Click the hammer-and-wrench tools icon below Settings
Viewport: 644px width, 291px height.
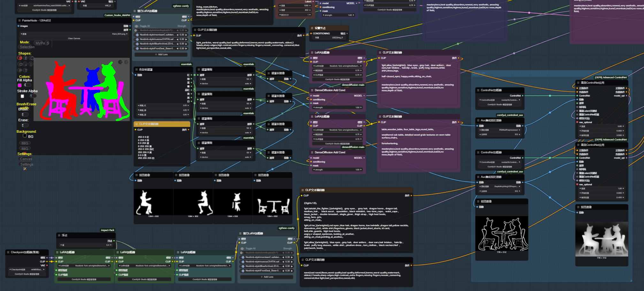tap(25, 169)
